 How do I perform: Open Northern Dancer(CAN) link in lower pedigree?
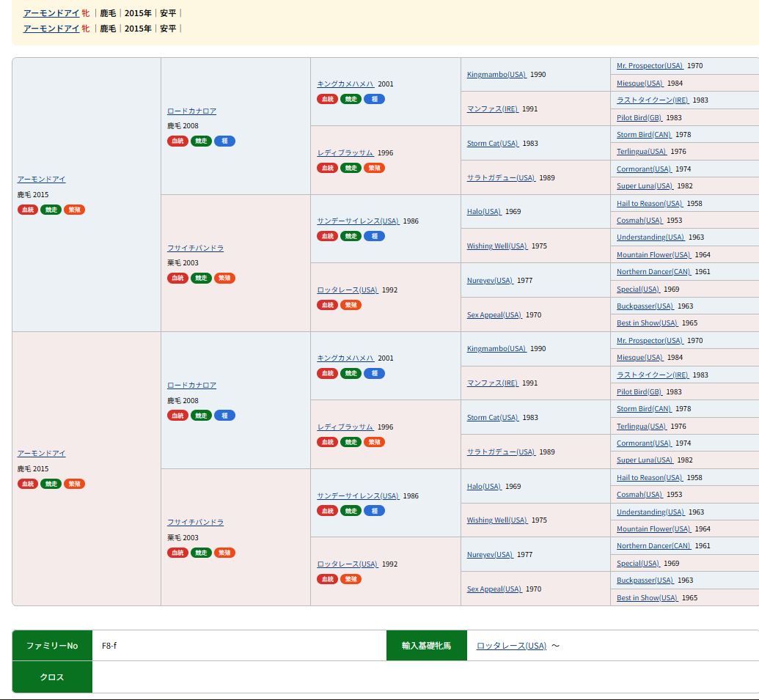point(653,546)
